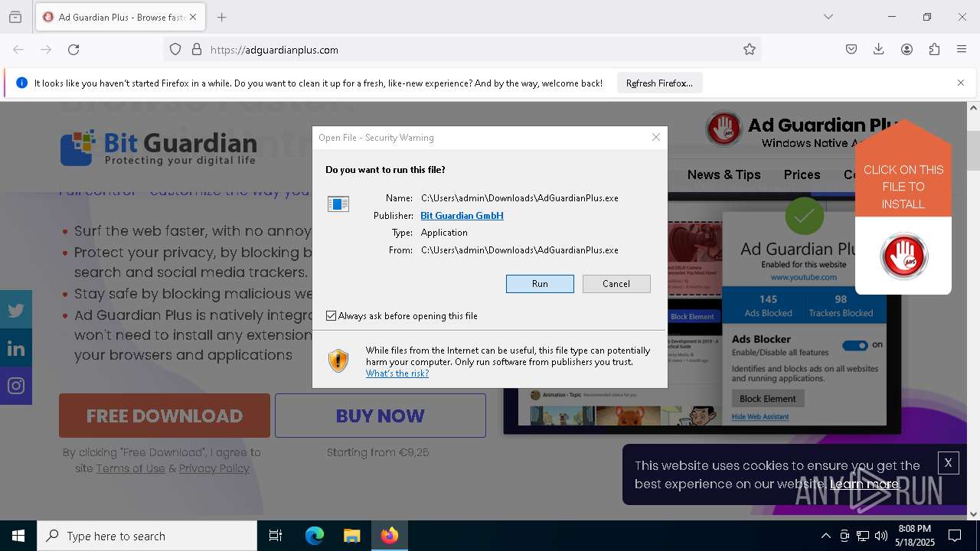Image resolution: width=980 pixels, height=551 pixels.
Task: Go forward to the next page
Action: coord(46,50)
